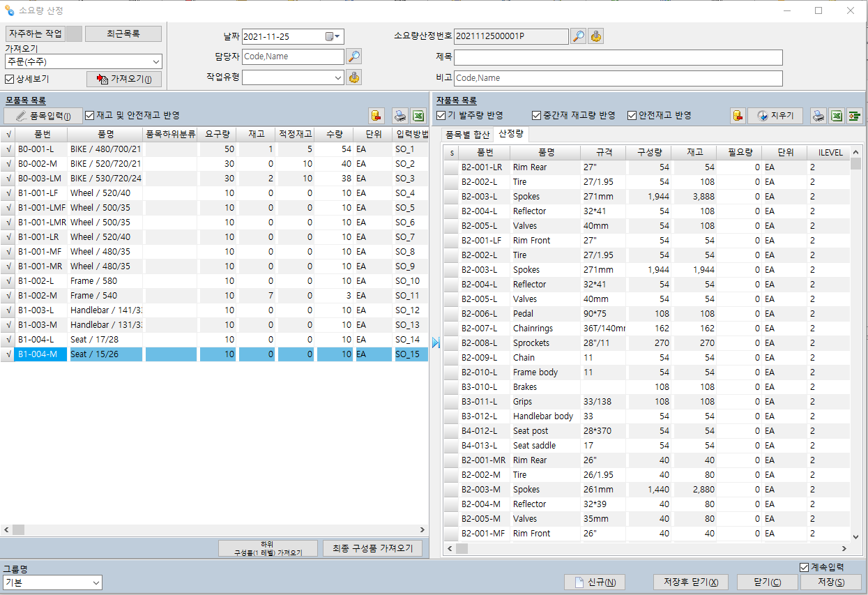Click the 최종 구성품 가져오기 button

point(372,548)
